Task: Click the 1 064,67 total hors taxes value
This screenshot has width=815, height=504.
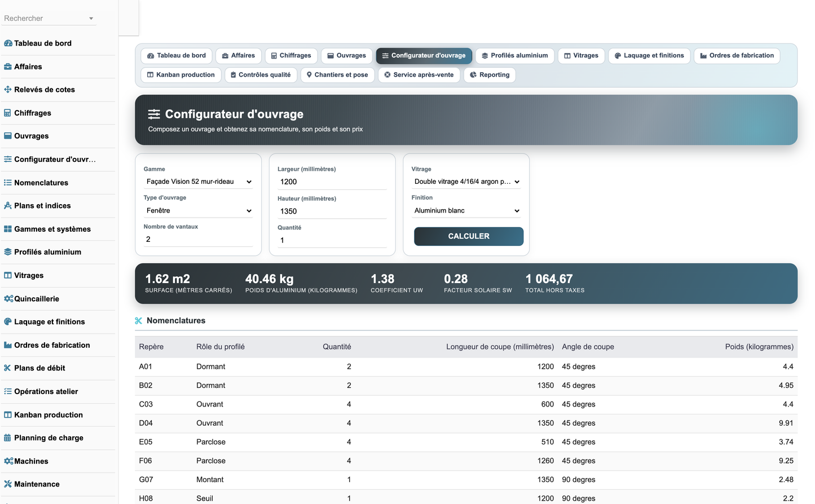Action: [549, 279]
